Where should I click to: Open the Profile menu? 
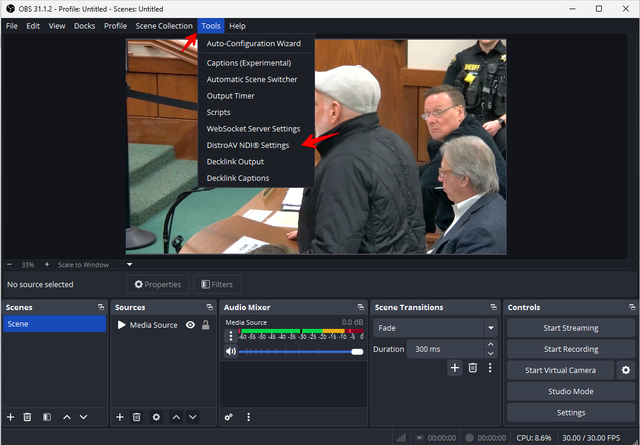pyautogui.click(x=116, y=26)
